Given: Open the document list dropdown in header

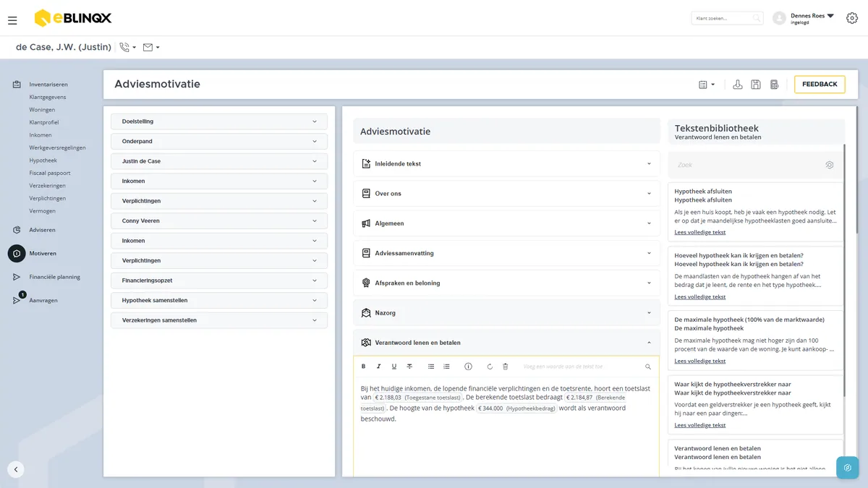Looking at the screenshot, I should click(x=707, y=85).
